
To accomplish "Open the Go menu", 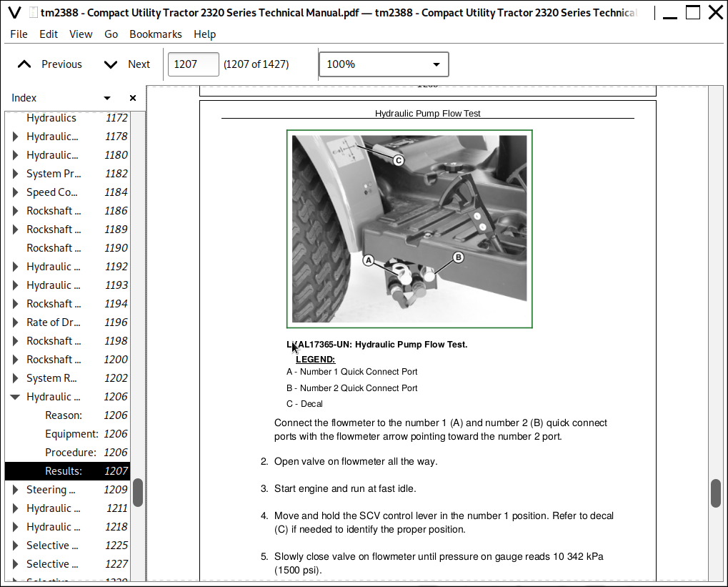I will coord(111,34).
